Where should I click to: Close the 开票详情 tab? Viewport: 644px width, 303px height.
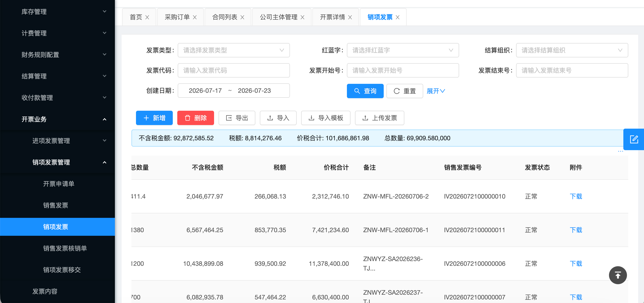[350, 17]
